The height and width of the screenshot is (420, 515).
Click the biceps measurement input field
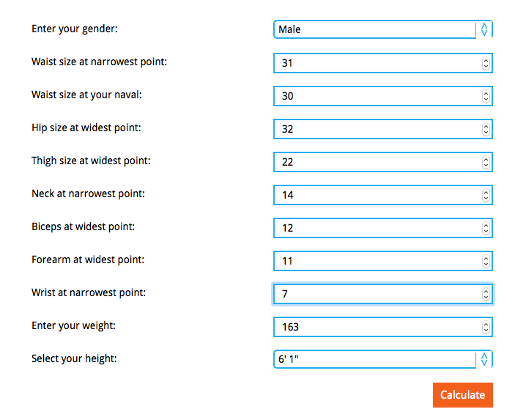[377, 228]
